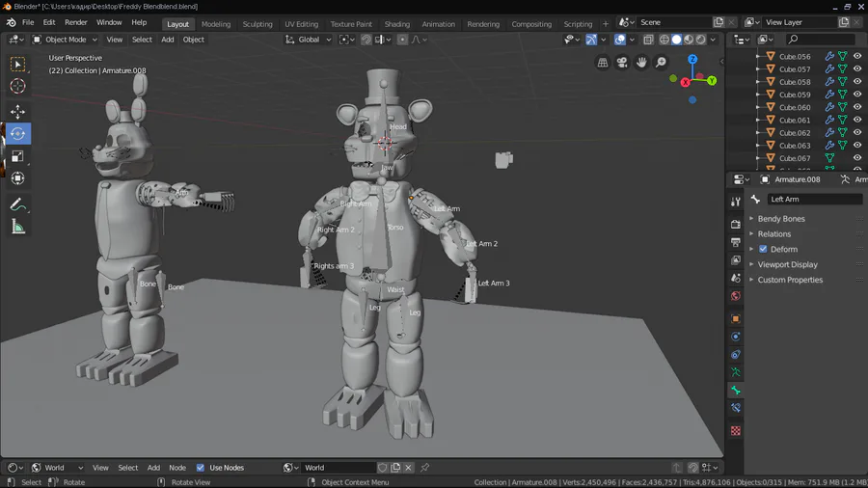868x488 pixels.
Task: Click the pan view hand icon
Action: tap(641, 63)
